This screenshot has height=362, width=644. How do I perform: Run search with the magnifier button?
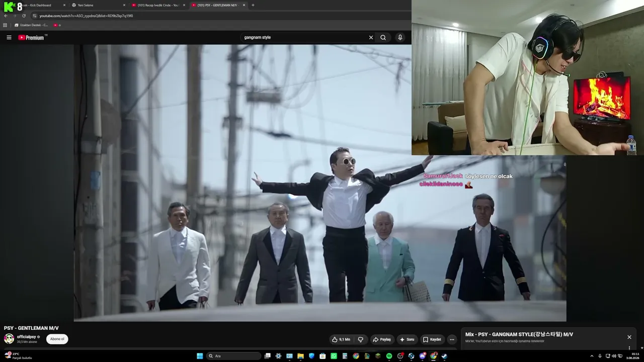coord(383,37)
